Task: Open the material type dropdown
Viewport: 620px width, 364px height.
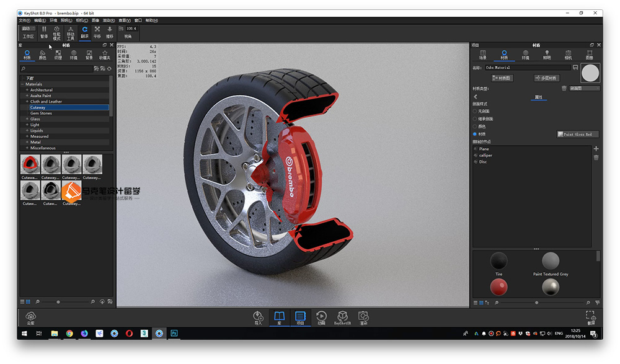Action: [585, 88]
